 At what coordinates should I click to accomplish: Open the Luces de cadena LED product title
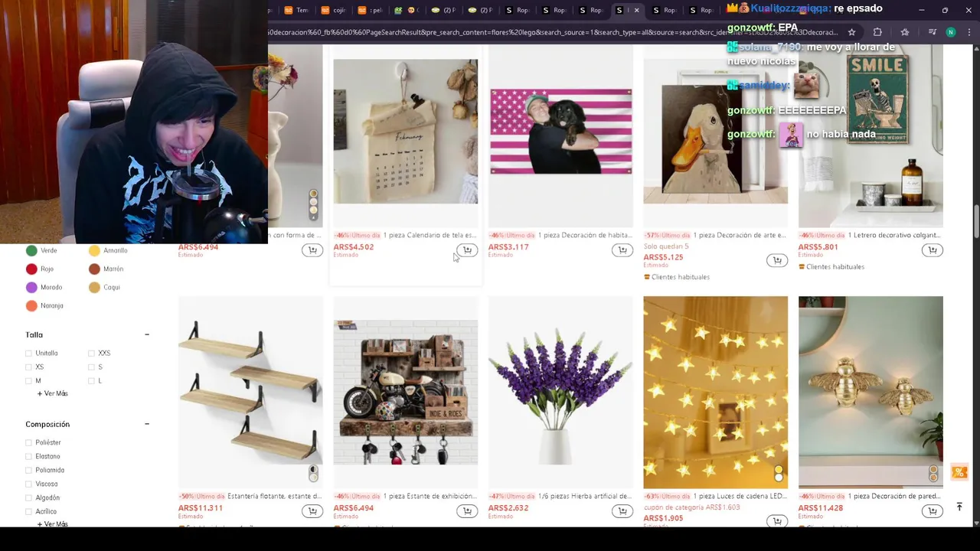point(740,496)
